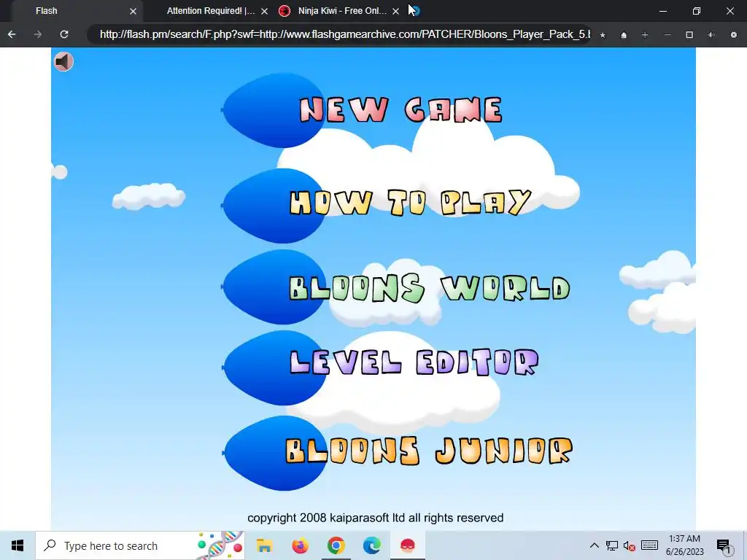Start a New Game
Image resolution: width=747 pixels, height=560 pixels.
click(x=400, y=110)
